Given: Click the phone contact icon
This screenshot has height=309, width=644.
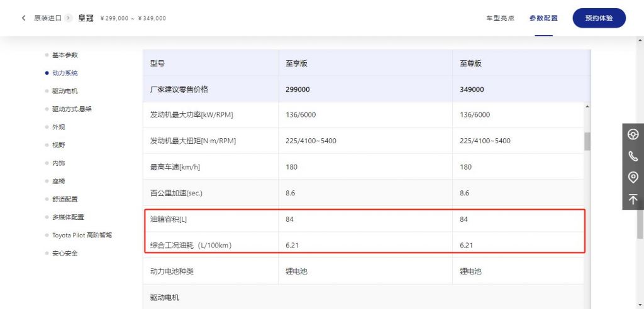Looking at the screenshot, I should click(633, 156).
